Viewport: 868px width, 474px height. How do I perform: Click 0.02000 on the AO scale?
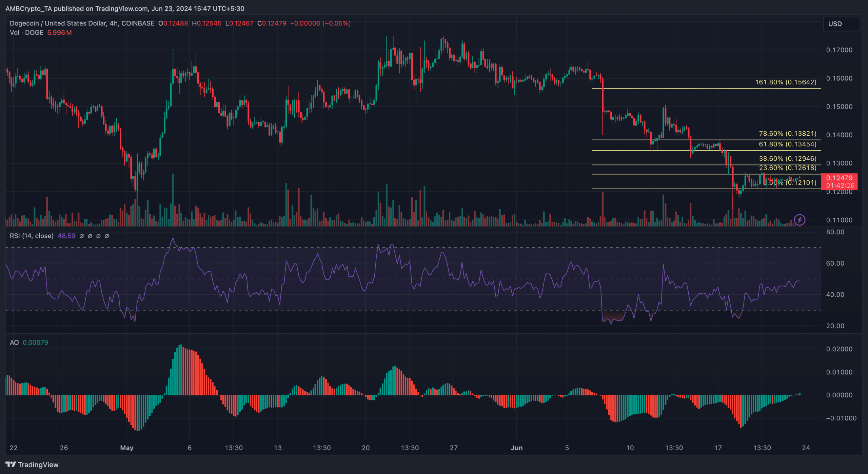click(839, 349)
